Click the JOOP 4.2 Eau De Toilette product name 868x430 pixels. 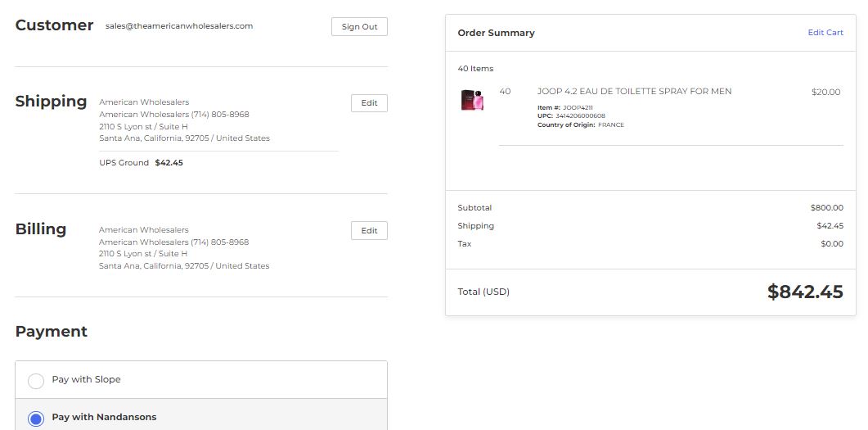[x=634, y=92]
